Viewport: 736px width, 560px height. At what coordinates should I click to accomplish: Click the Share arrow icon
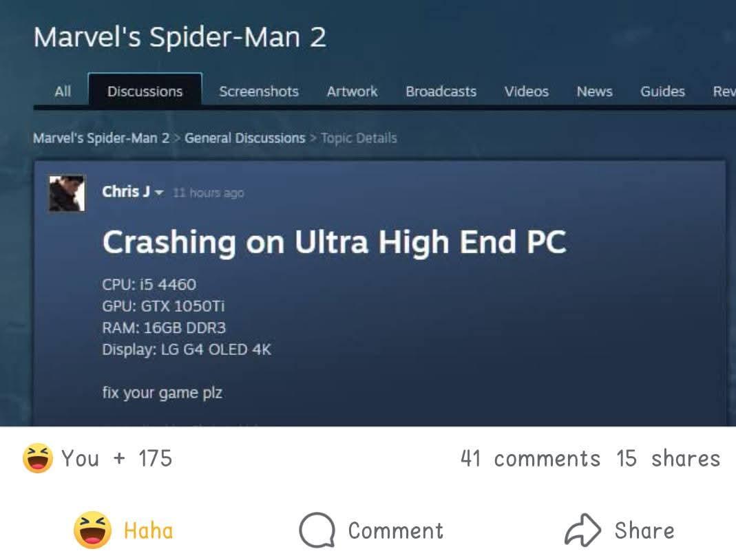582,530
